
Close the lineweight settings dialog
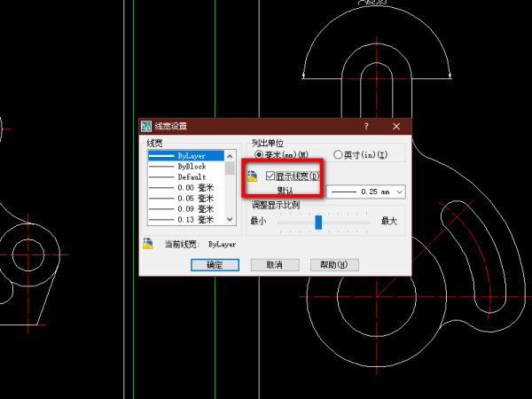tap(396, 126)
